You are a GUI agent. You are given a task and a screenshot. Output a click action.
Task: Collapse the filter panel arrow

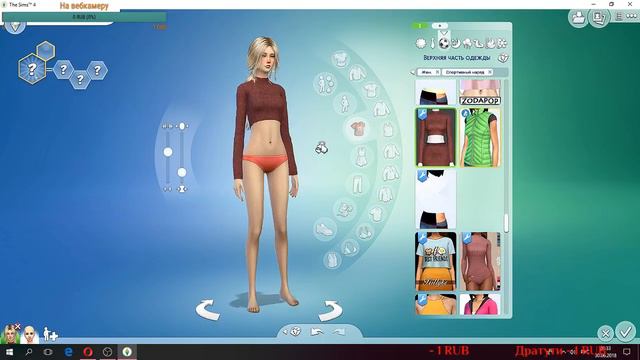412,73
